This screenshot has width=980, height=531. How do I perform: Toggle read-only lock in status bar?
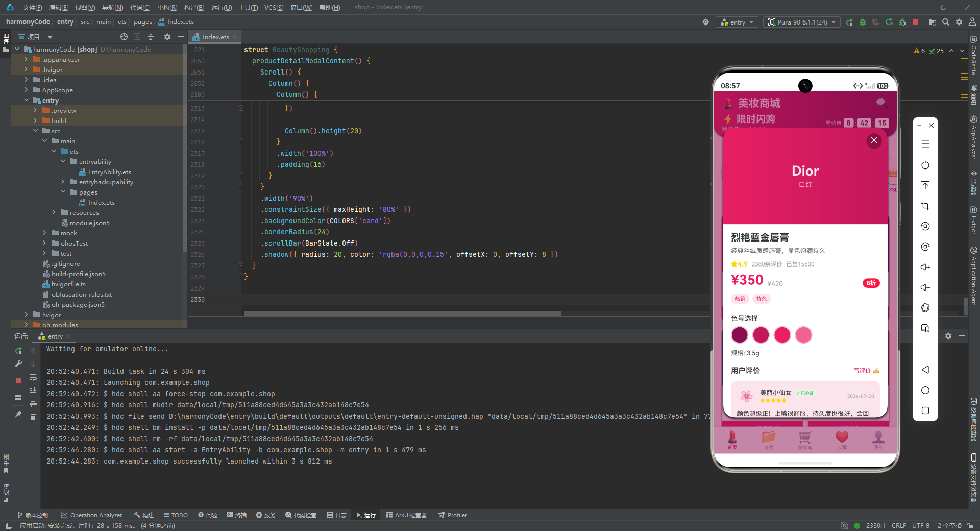tap(970, 525)
